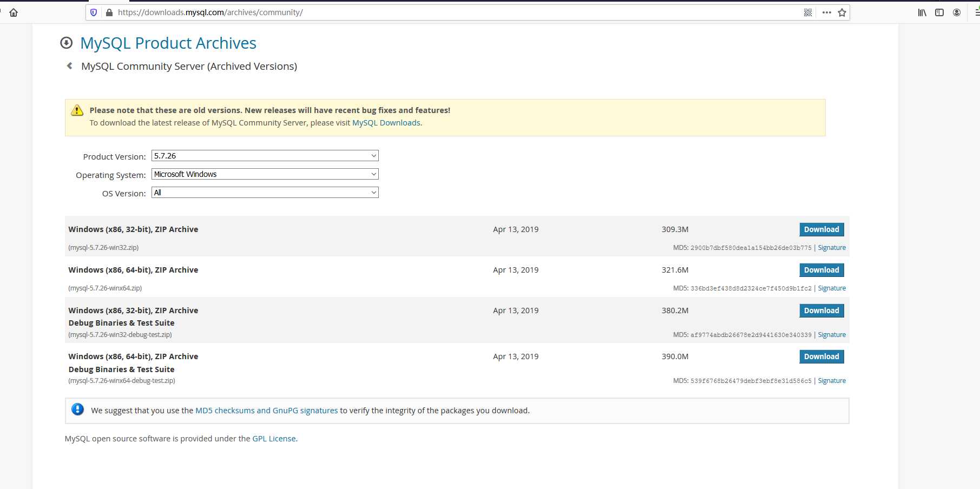Open the Firefox account icon

[x=957, y=12]
